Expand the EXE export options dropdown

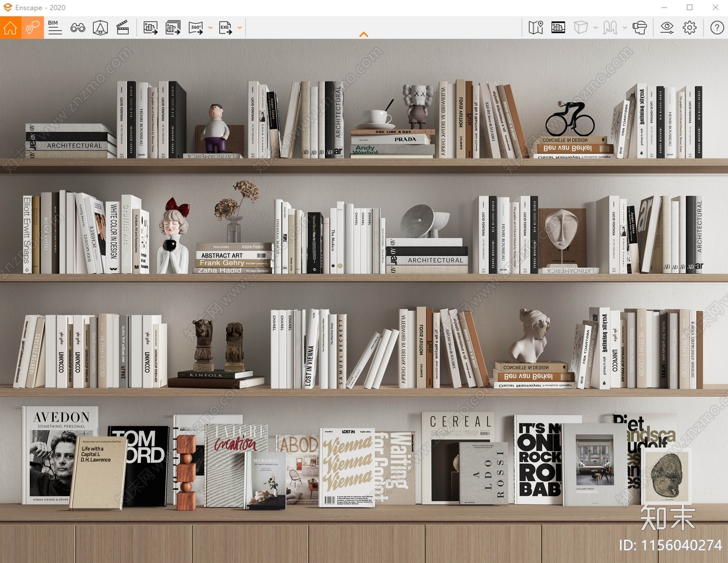tap(240, 28)
